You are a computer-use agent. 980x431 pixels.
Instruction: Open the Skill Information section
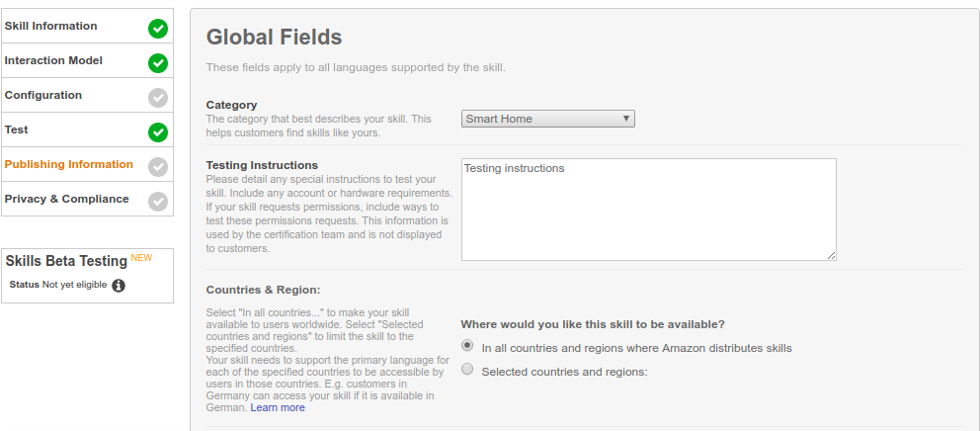point(51,26)
